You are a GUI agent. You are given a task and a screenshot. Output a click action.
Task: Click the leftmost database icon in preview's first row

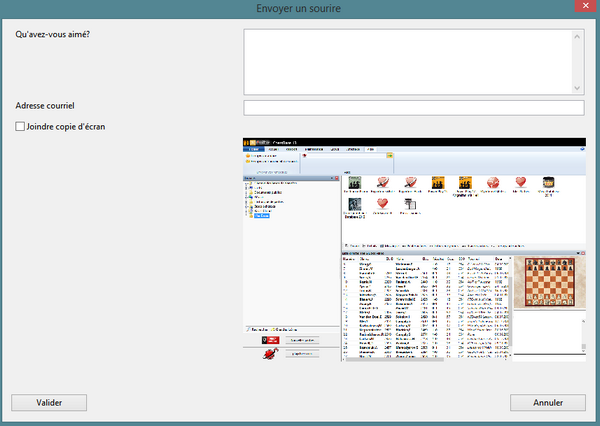tap(353, 183)
